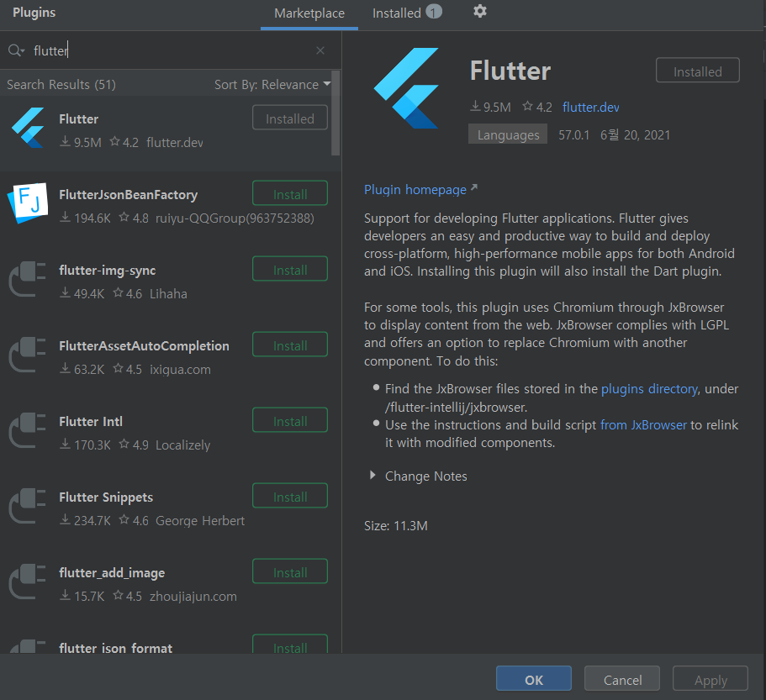Select the Flutter plugin title in results
This screenshot has height=700, width=766.
[x=79, y=118]
